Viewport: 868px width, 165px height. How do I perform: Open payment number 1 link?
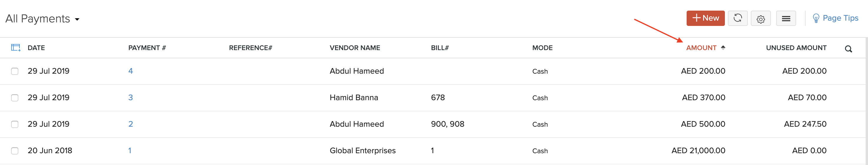click(130, 151)
